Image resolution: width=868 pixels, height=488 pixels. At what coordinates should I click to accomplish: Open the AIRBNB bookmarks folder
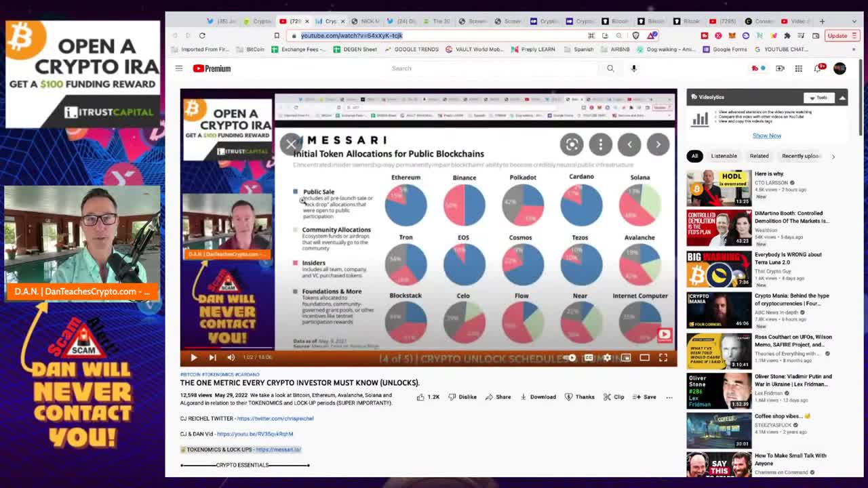click(614, 49)
